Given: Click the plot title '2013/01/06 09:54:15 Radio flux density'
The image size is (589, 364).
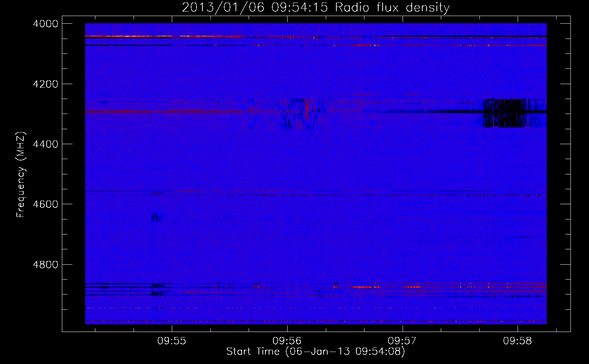Looking at the screenshot, I should coord(316,7).
